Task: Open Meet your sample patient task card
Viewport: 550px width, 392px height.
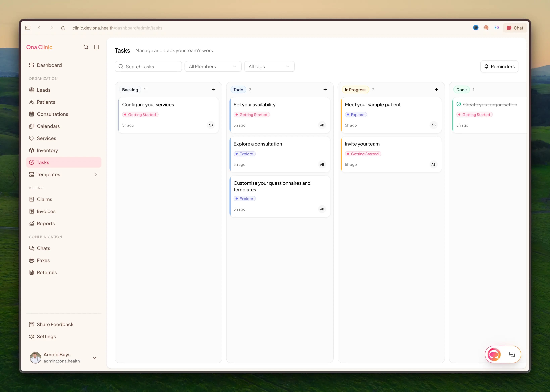Action: pos(391,115)
